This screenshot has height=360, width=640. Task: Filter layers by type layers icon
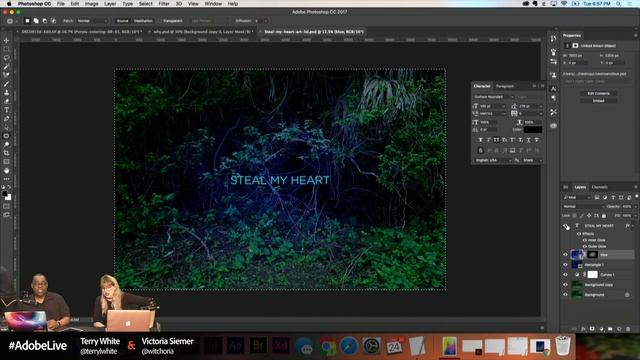(x=613, y=198)
